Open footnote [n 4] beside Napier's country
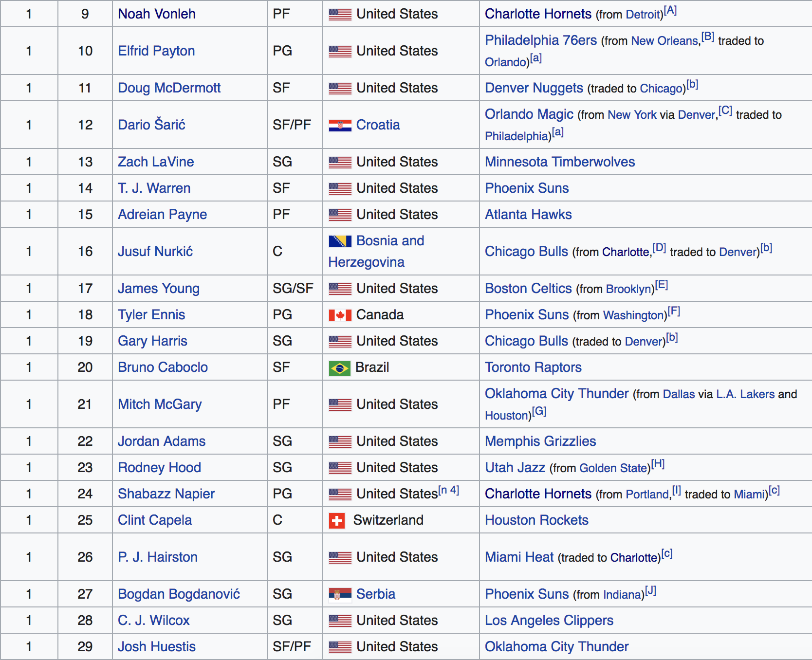 448,490
